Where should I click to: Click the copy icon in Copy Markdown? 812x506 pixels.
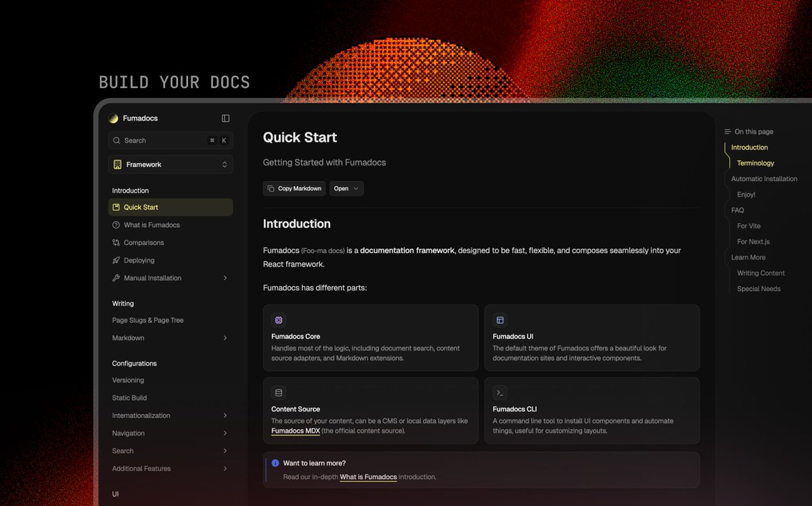(x=271, y=189)
